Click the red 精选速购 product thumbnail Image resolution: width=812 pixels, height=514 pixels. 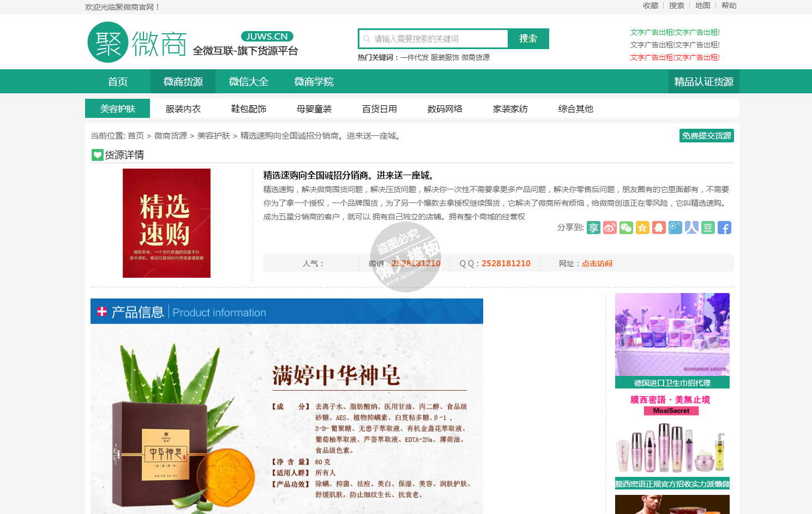[166, 223]
